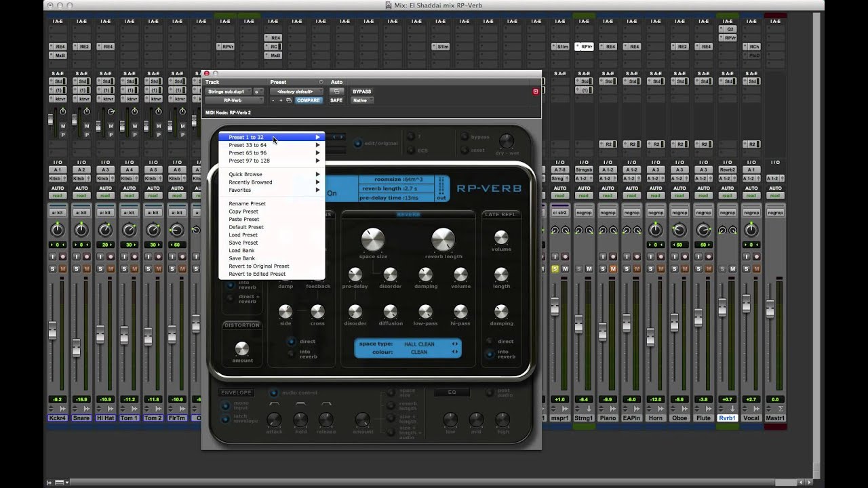The image size is (868, 488).
Task: Click the late reflections volume knob
Action: click(501, 237)
